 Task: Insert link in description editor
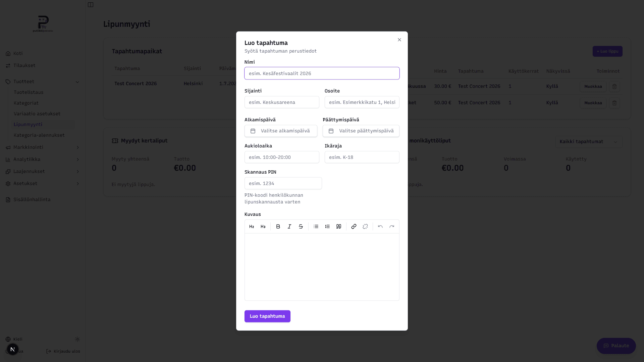click(x=354, y=227)
